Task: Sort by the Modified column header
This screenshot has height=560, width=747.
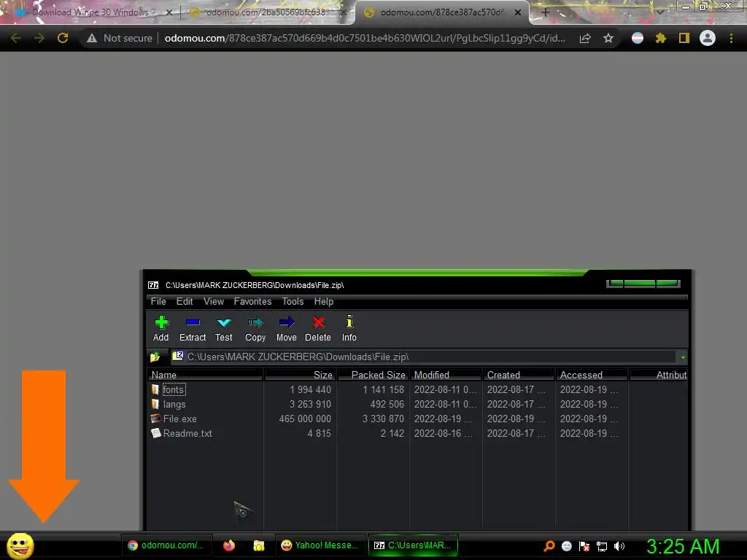Action: point(446,375)
